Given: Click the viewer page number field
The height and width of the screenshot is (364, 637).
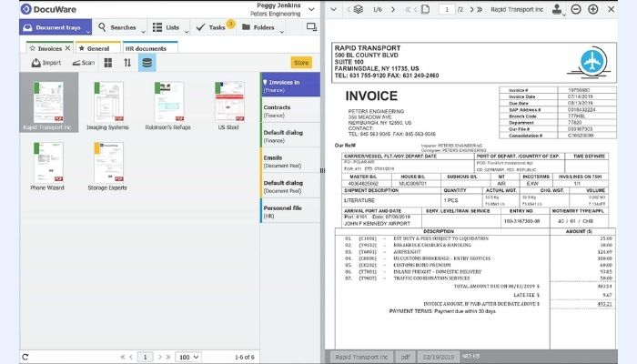Looking at the screenshot, I should coord(447,9).
